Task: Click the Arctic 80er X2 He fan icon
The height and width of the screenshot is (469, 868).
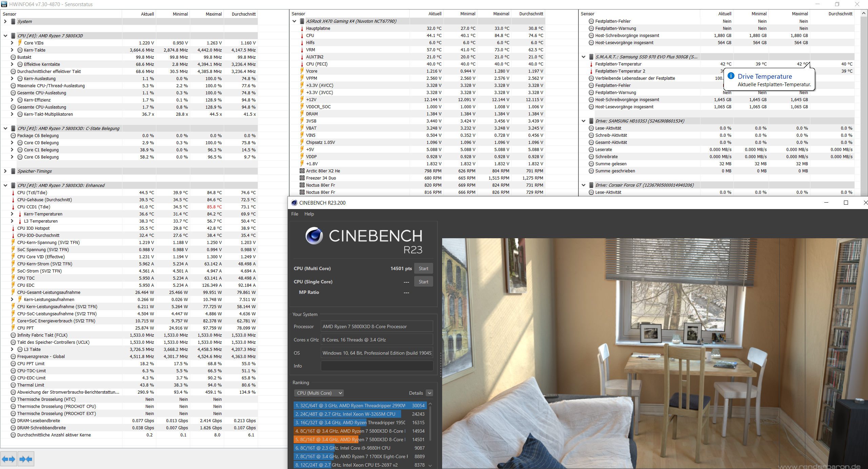Action: tap(302, 171)
